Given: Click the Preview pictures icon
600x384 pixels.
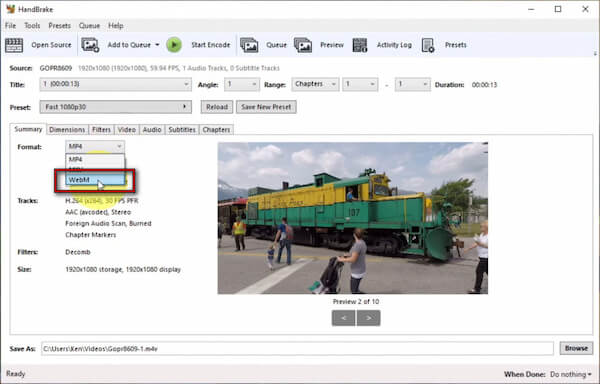Looking at the screenshot, I should (x=303, y=45).
